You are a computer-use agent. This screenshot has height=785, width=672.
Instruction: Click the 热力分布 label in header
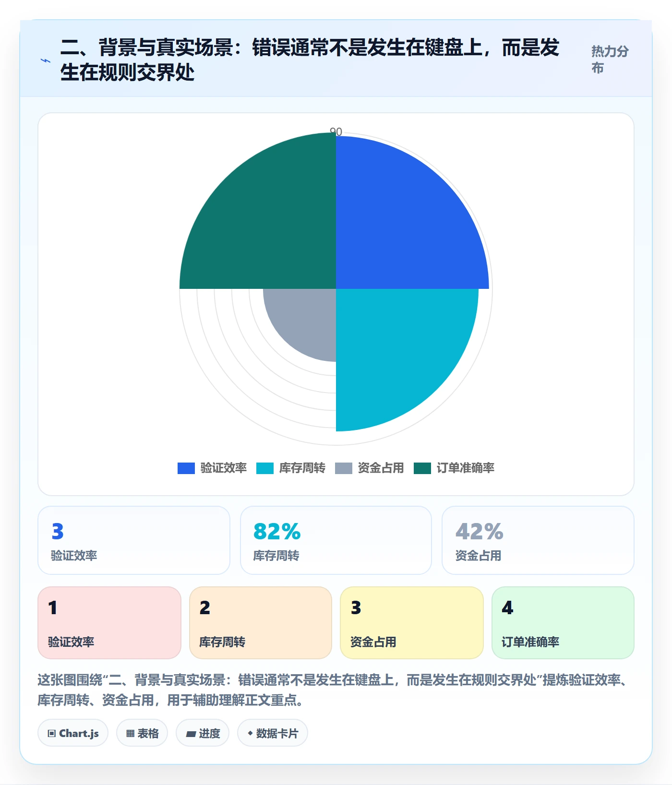[x=610, y=59]
